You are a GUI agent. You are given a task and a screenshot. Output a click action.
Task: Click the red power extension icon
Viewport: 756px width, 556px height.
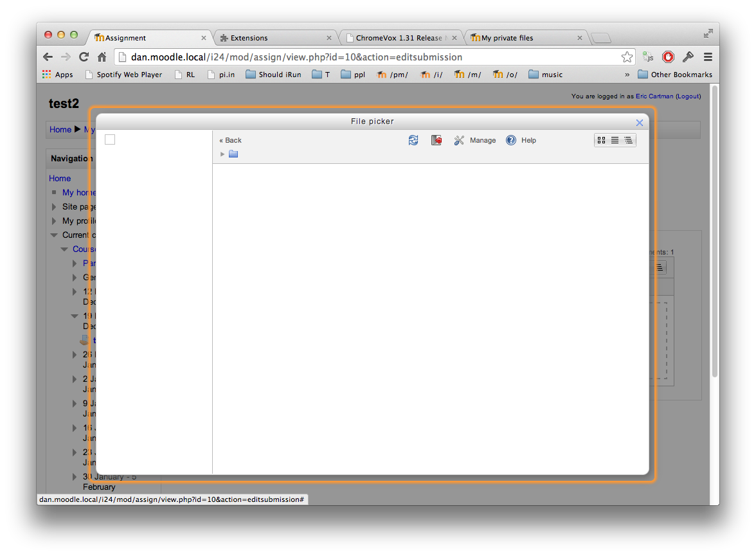pyautogui.click(x=669, y=57)
